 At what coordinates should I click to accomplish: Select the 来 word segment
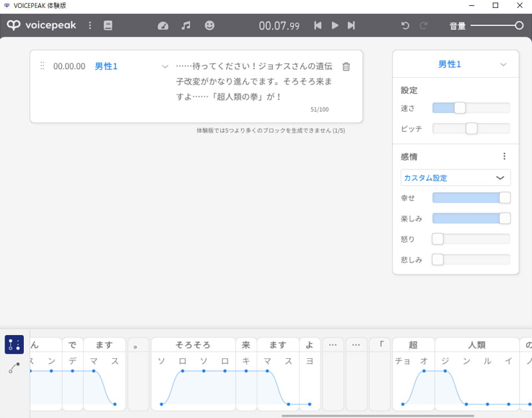(x=246, y=345)
